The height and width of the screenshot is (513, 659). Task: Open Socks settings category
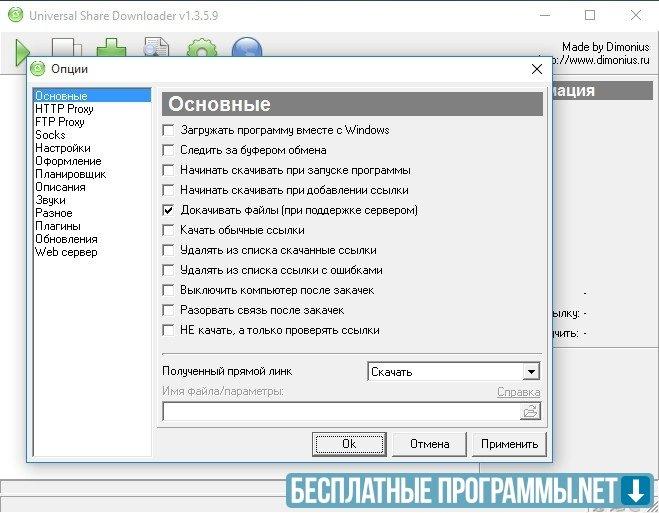coord(50,135)
